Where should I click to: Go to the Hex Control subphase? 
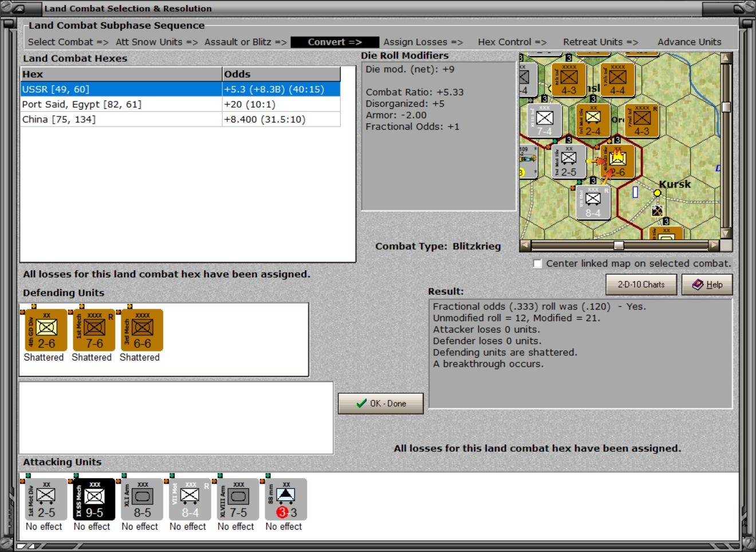coord(513,42)
